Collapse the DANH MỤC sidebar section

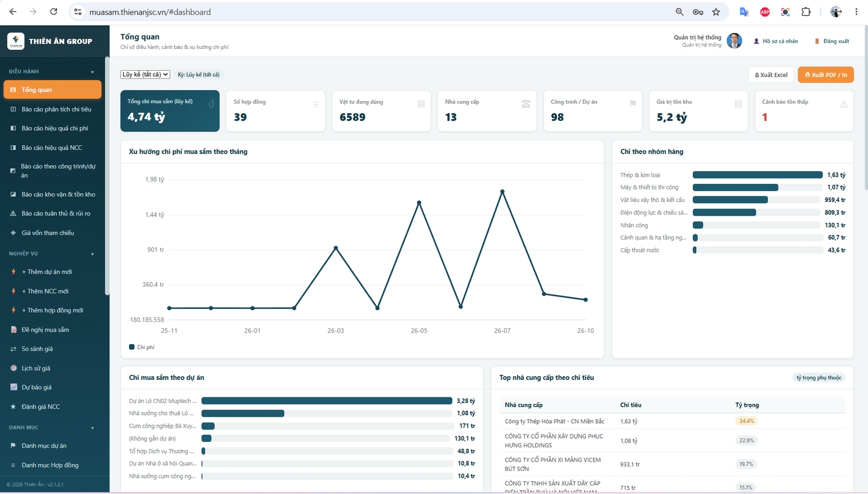tap(92, 428)
